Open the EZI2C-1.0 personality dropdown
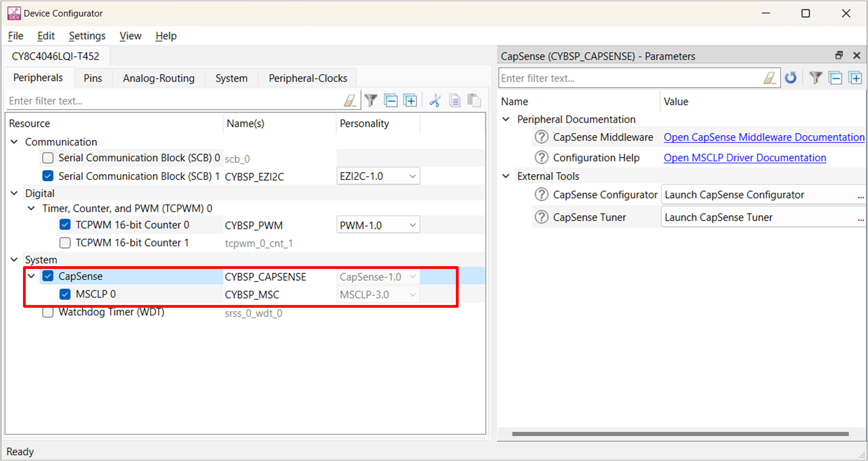This screenshot has height=461, width=868. click(x=378, y=176)
